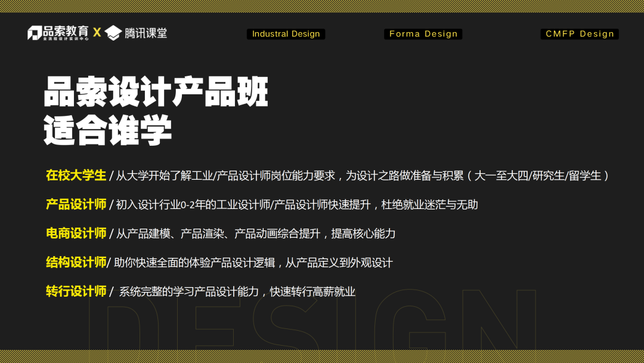Select the Forma Design label
This screenshot has height=363, width=644.
coord(423,34)
